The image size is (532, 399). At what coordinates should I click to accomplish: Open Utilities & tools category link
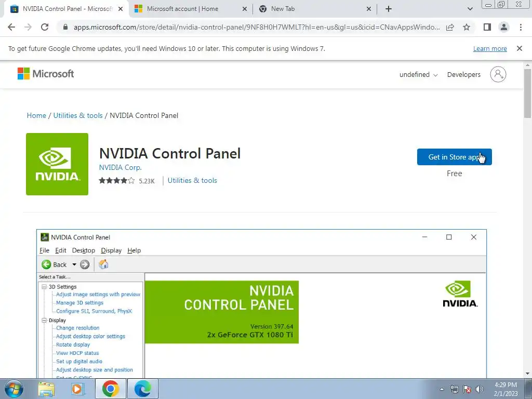point(192,180)
